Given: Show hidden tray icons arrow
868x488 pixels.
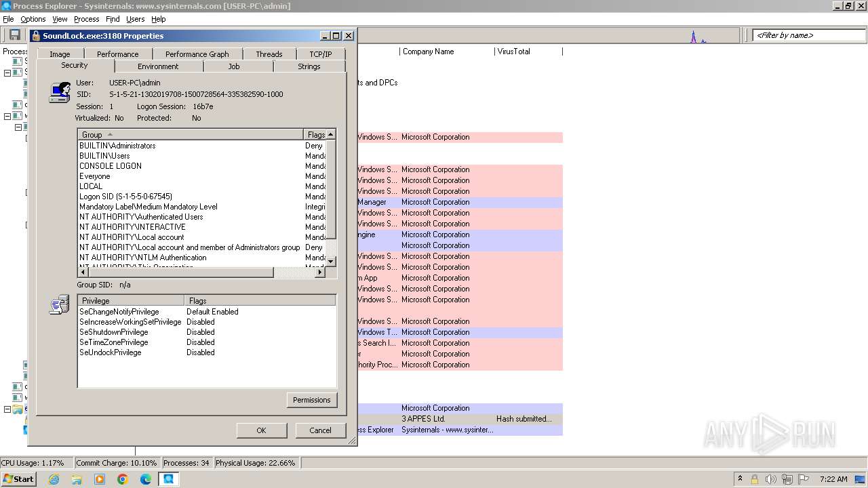Looking at the screenshot, I should point(740,479).
